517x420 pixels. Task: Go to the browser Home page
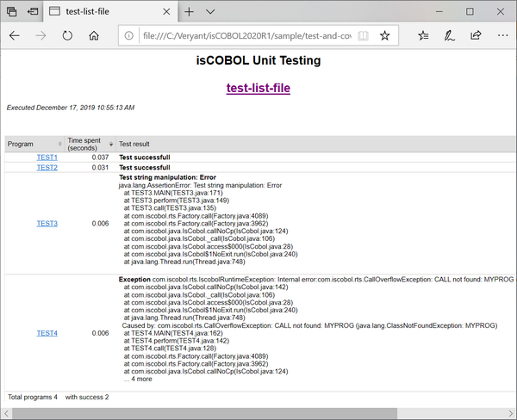click(96, 36)
